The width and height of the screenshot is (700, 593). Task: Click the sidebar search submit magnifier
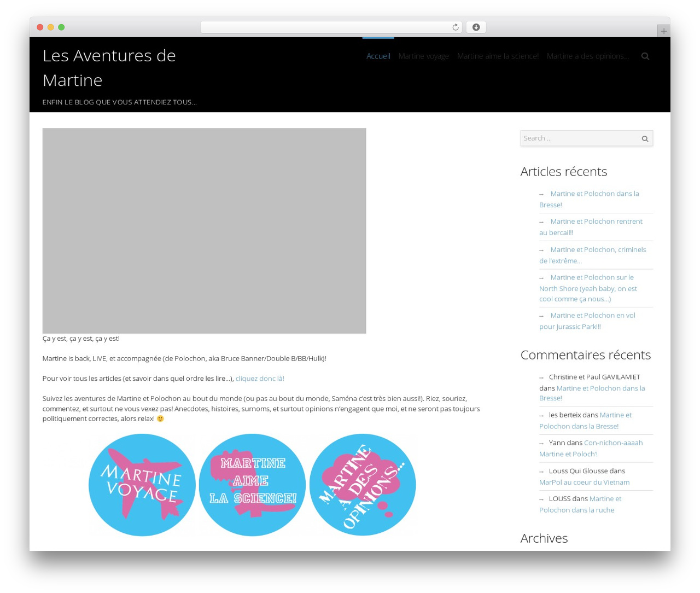(x=645, y=139)
